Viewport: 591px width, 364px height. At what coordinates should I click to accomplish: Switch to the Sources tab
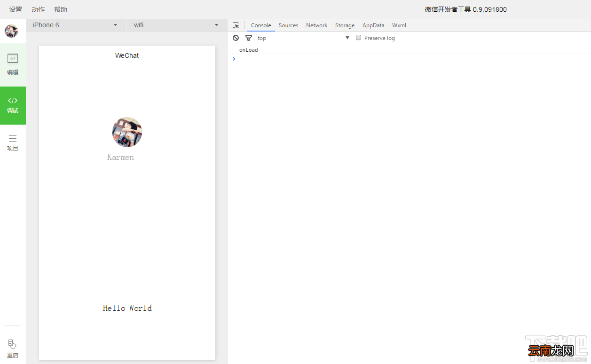(x=288, y=25)
